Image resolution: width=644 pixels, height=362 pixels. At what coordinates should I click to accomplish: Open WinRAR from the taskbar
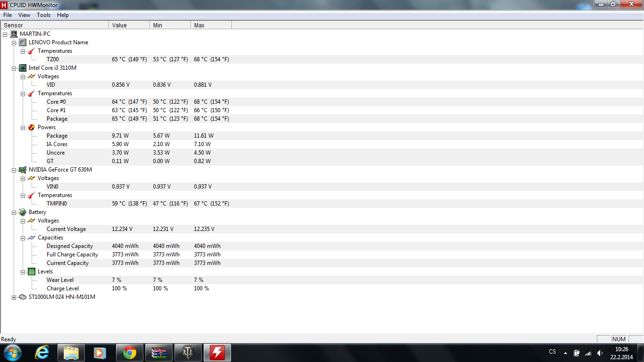(x=159, y=352)
